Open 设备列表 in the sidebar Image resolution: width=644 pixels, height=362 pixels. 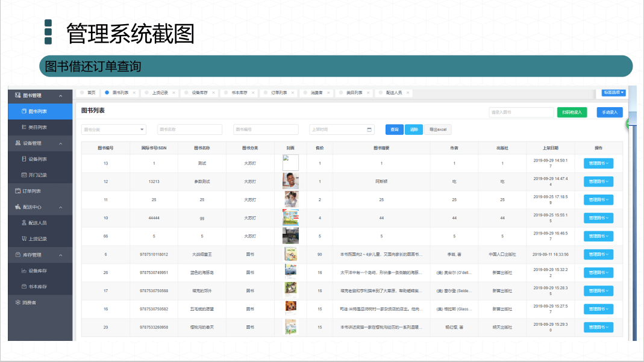point(36,158)
